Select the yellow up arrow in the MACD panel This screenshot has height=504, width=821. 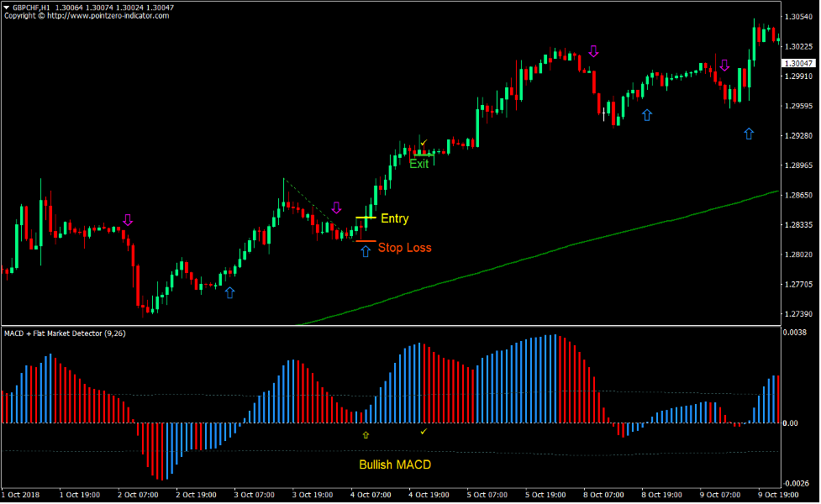[x=366, y=434]
